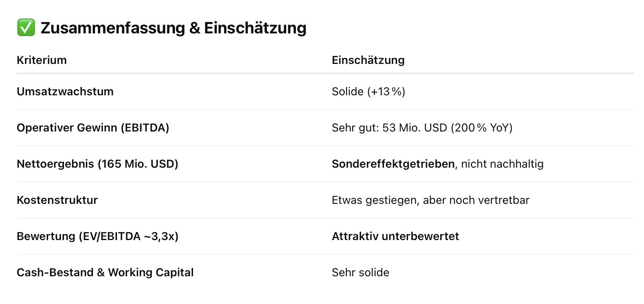The width and height of the screenshot is (644, 304).
Task: Click the green checkmark emoji in heading
Action: tap(26, 28)
